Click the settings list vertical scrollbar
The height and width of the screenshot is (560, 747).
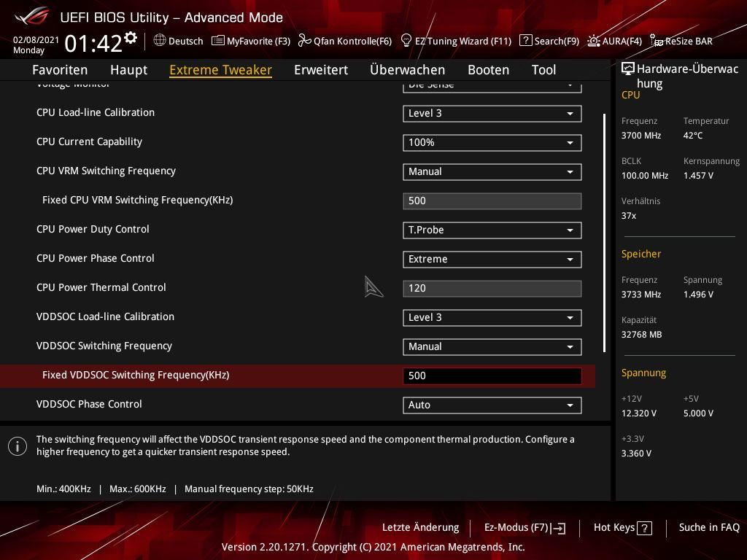tap(605, 233)
